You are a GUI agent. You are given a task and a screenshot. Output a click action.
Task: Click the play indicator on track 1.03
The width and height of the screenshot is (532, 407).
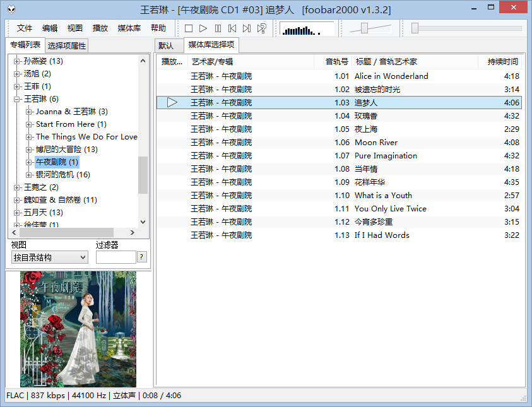[x=172, y=102]
